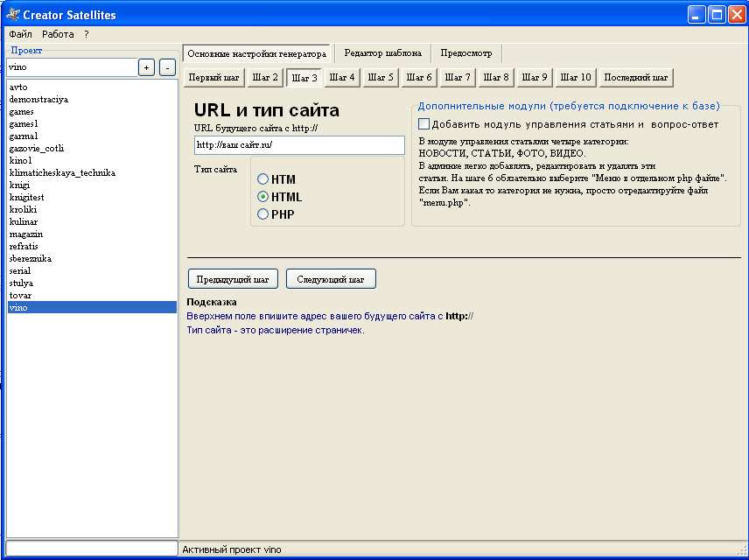The height and width of the screenshot is (560, 749).
Task: Add project with the + button
Action: click(146, 68)
